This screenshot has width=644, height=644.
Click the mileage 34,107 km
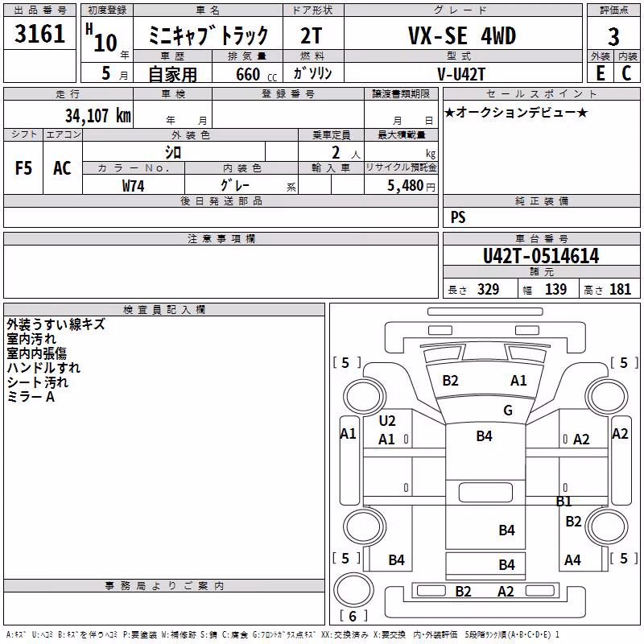tap(97, 116)
